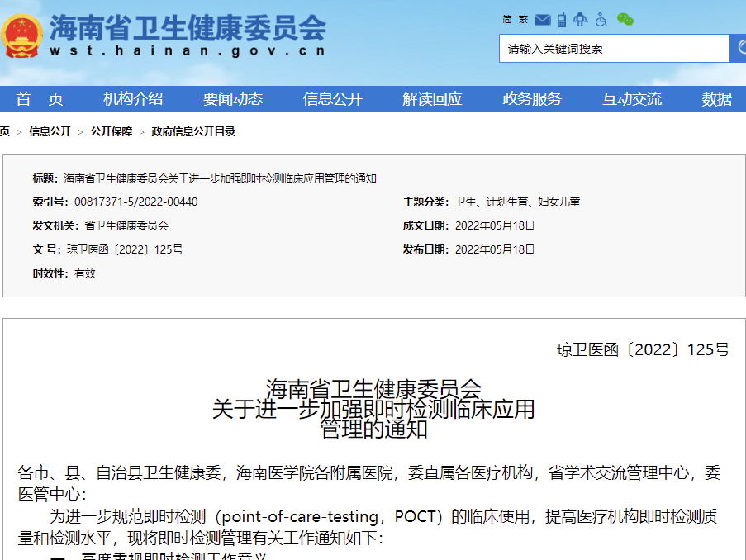Screen dimensions: 746x560
Task: Open the mobile phone version icon
Action: tap(562, 19)
